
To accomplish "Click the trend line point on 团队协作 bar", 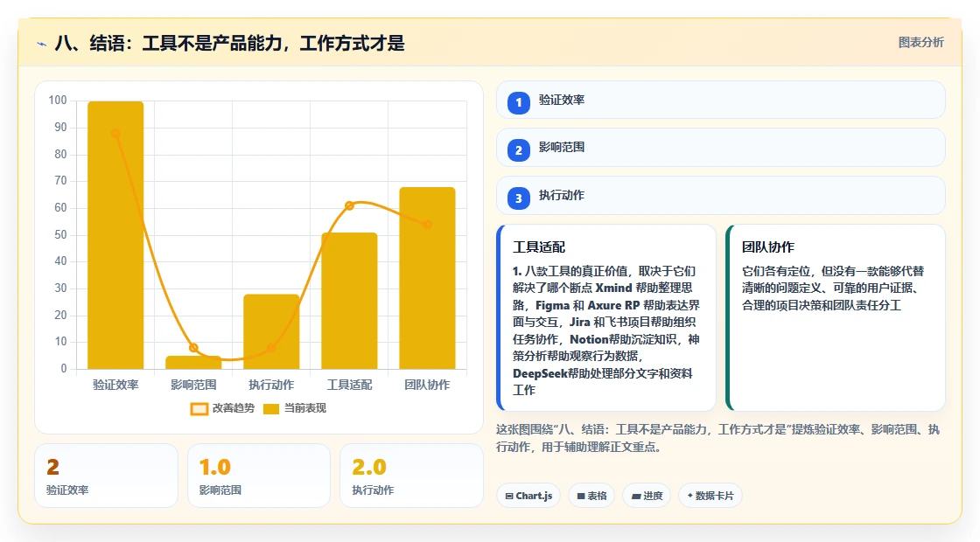I will click(428, 224).
